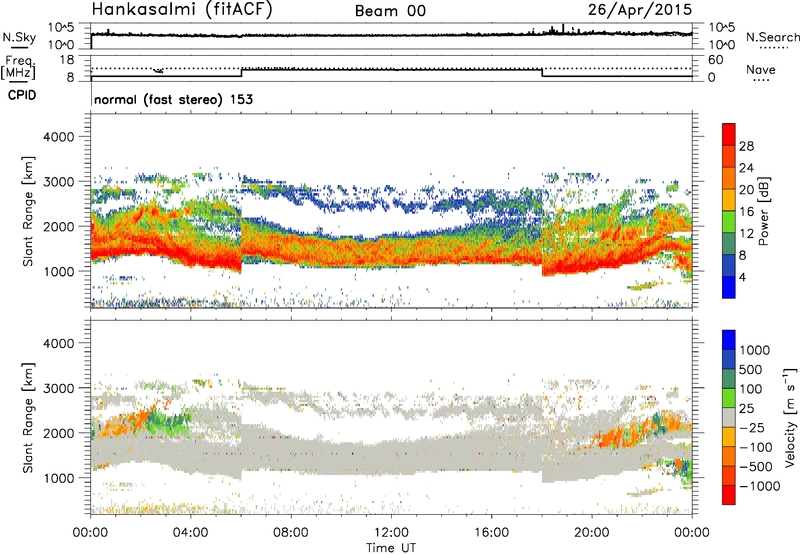Image resolution: width=800 pixels, height=554 pixels.
Task: Click the frequency step-down at 18:00
Action: coord(542,73)
